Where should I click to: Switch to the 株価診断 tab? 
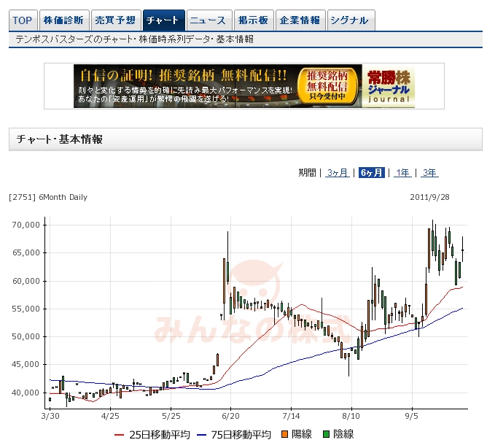point(63,20)
